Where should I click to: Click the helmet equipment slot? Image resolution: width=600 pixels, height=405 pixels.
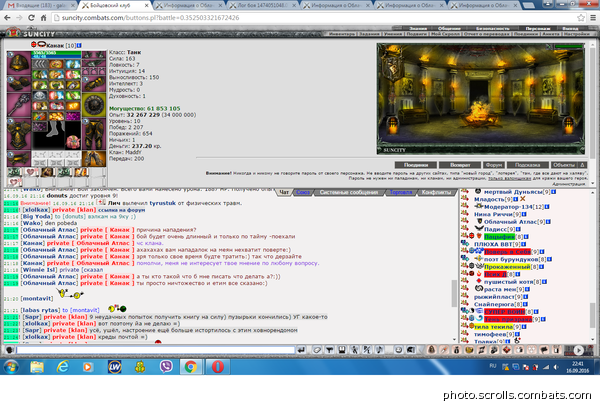coord(18,63)
